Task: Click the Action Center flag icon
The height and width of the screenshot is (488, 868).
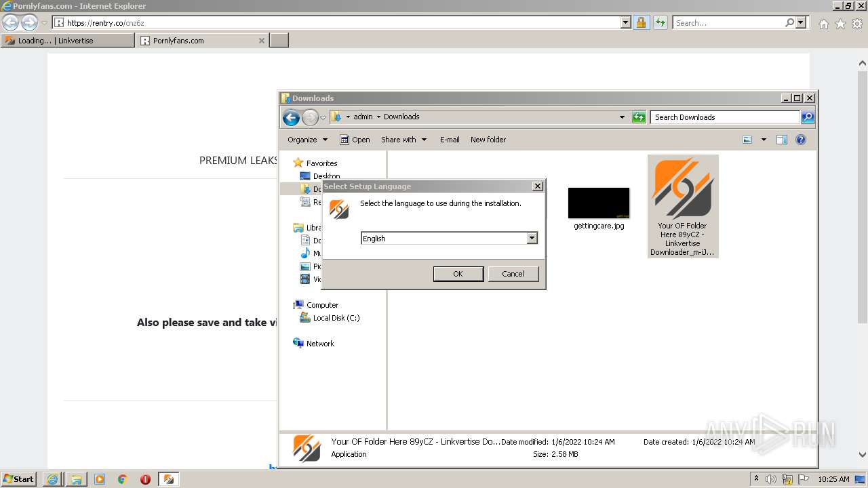Action: pos(804,479)
